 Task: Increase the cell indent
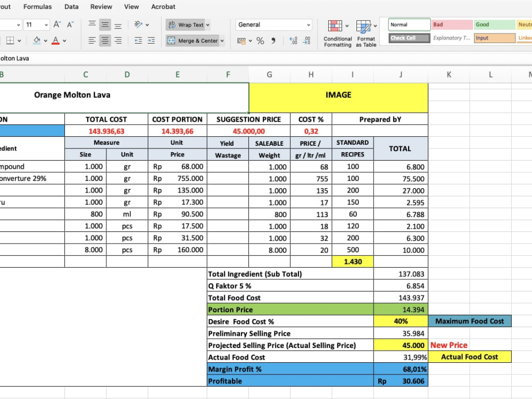(x=151, y=41)
